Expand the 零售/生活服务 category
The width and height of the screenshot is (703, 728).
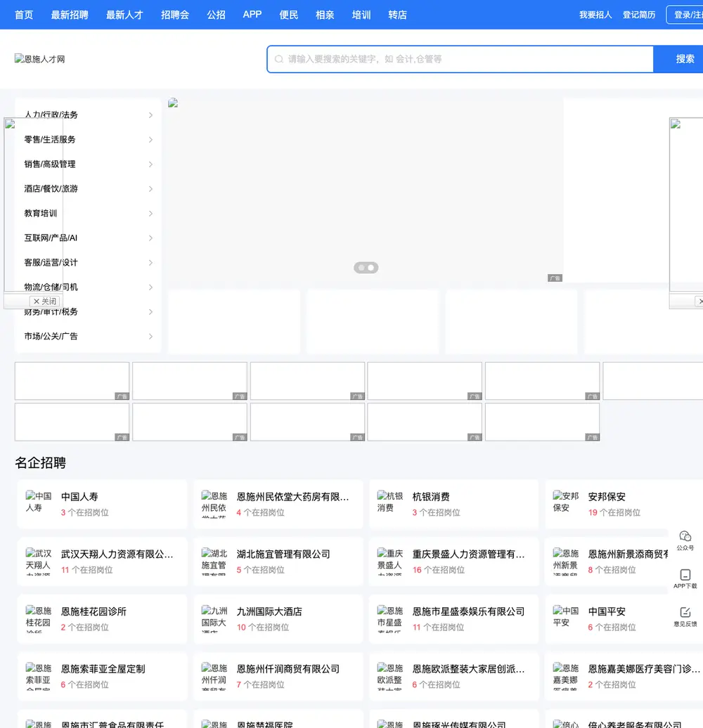88,139
